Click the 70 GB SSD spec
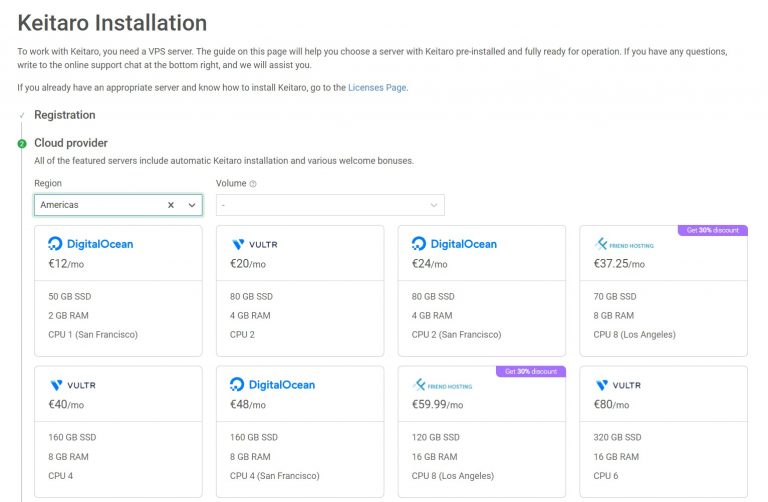The image size is (768, 502). coord(615,297)
